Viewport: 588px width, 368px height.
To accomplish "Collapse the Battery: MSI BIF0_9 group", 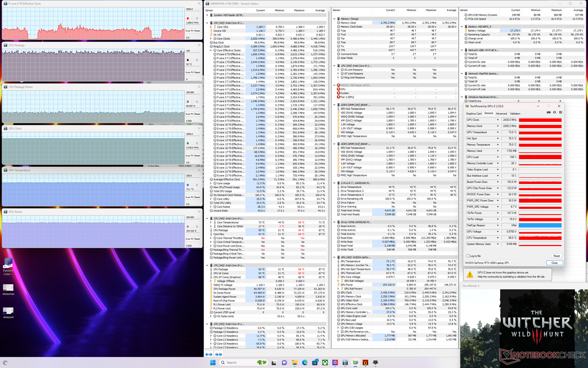I will click(462, 27).
